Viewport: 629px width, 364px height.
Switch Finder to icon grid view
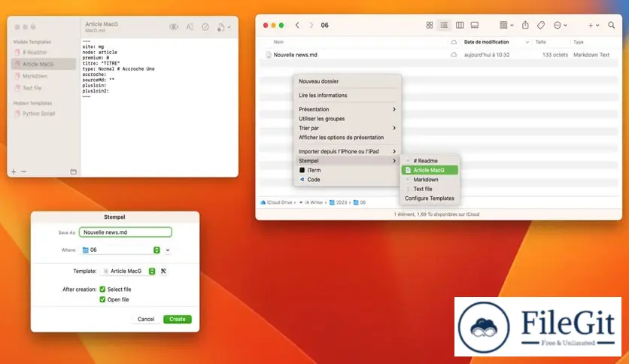(x=430, y=25)
